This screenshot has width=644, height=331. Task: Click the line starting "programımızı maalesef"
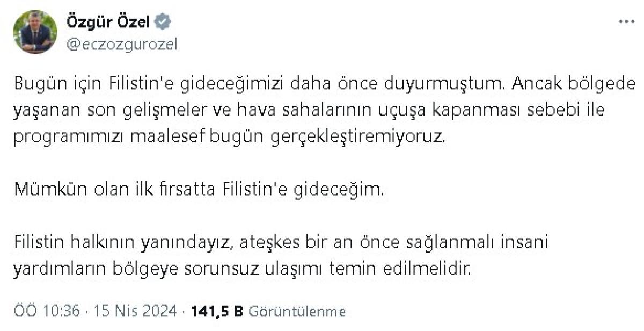[230, 136]
